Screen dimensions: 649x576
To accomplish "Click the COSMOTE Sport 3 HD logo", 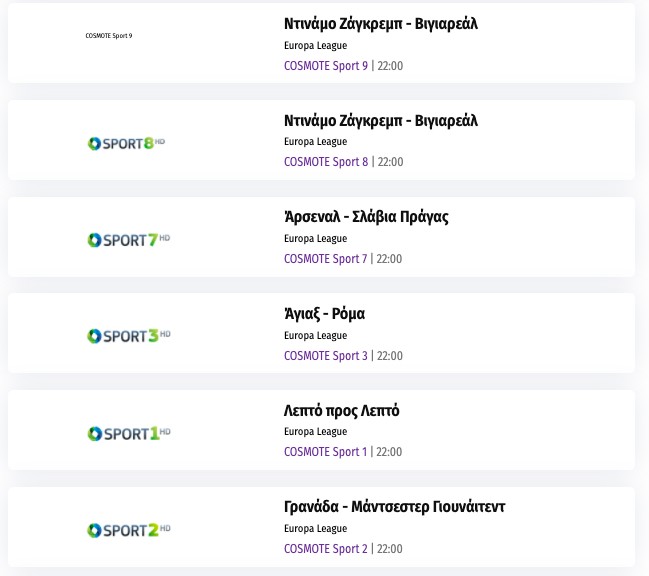I will point(126,336).
